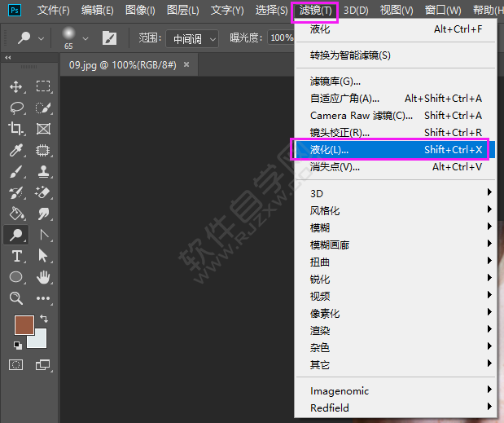The width and height of the screenshot is (504, 423).
Task: Collapse the toolbox with double-arrow
Action: (8, 58)
